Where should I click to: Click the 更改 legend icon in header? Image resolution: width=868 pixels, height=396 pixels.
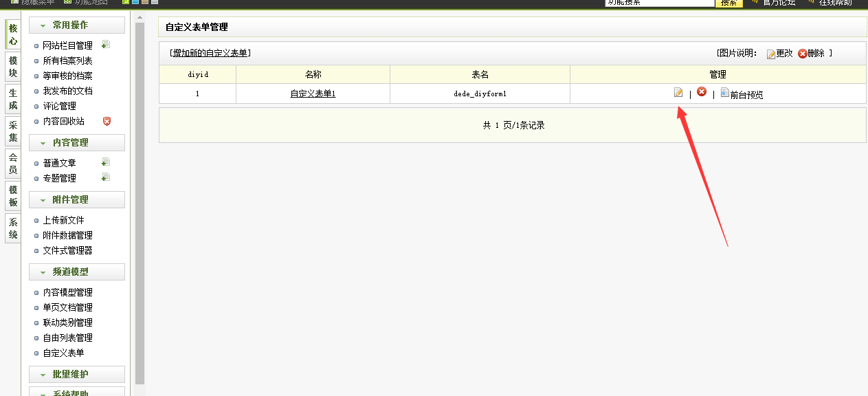pyautogui.click(x=771, y=54)
